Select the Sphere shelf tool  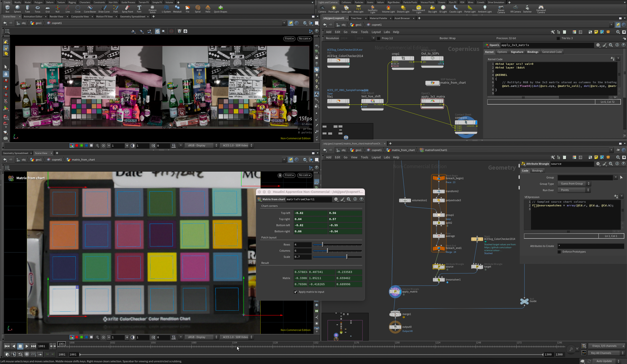pos(17,9)
